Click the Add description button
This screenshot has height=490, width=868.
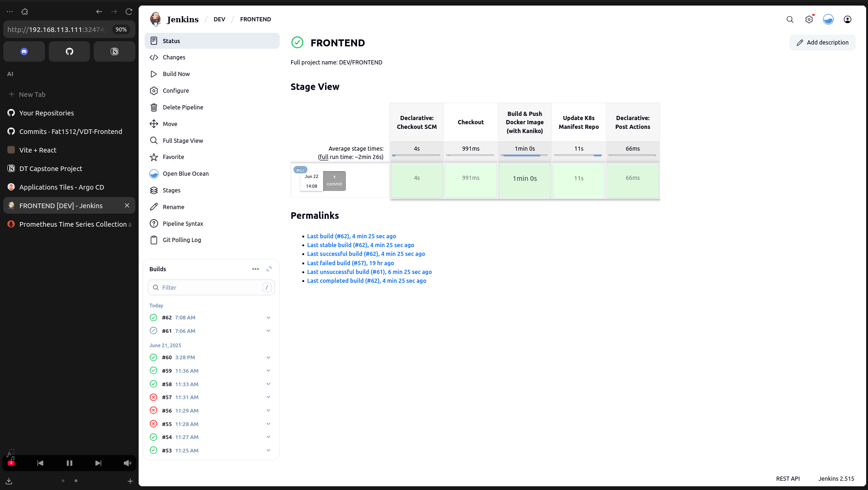point(822,43)
